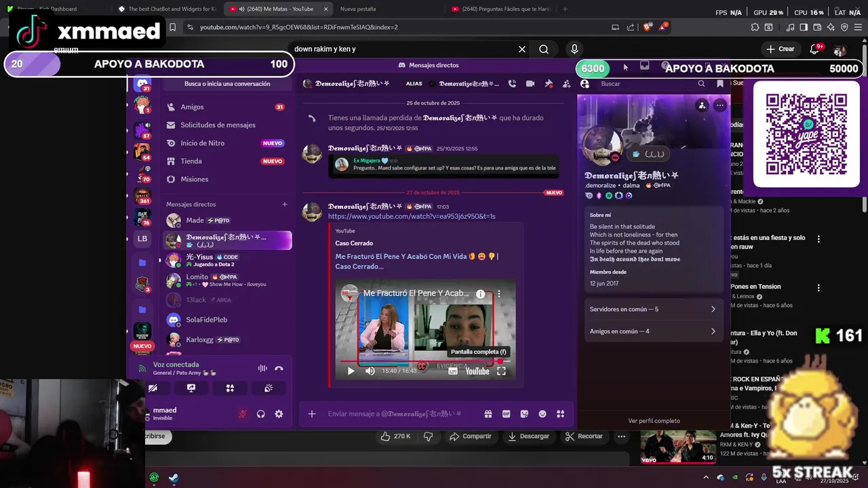
Task: Click YouTube Descargar button
Action: tap(528, 436)
